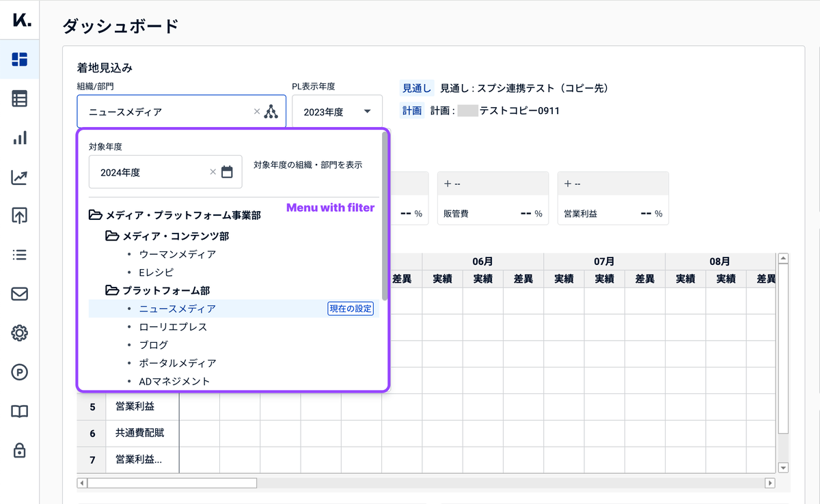Open the bar chart icon in sidebar
This screenshot has height=504, width=820.
point(20,138)
